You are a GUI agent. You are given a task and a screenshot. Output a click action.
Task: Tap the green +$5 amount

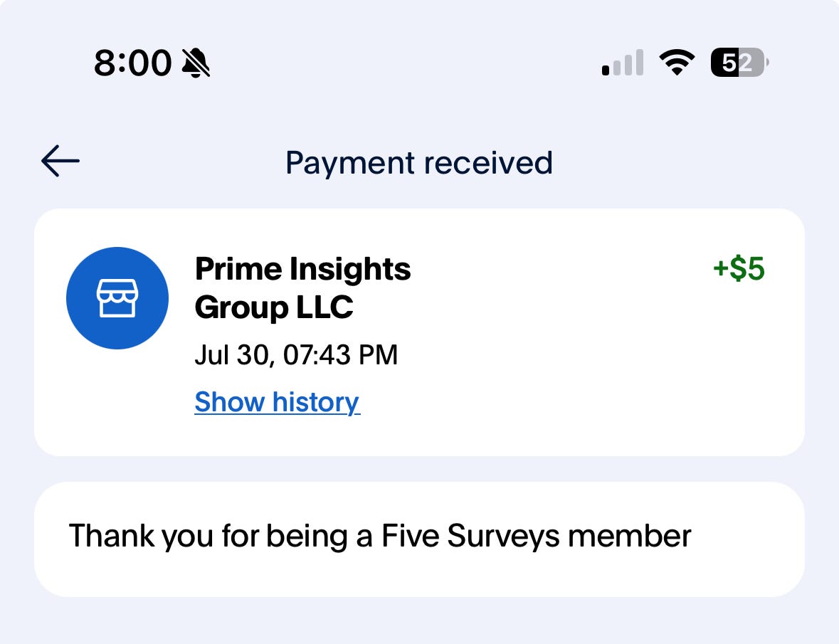click(x=738, y=270)
